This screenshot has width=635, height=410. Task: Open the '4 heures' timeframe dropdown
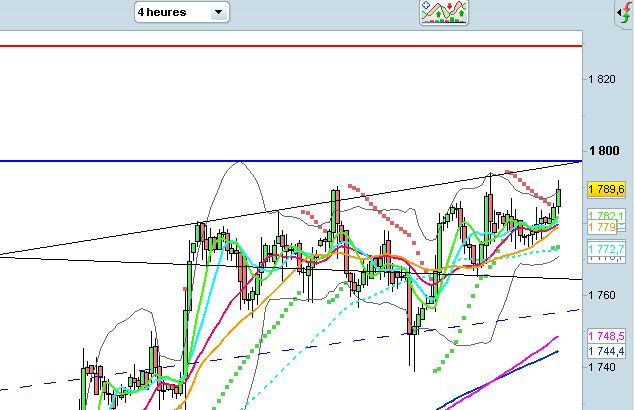pyautogui.click(x=182, y=12)
